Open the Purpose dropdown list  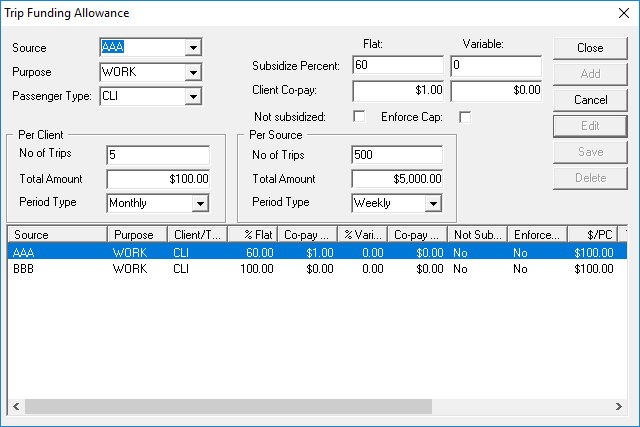coord(193,72)
